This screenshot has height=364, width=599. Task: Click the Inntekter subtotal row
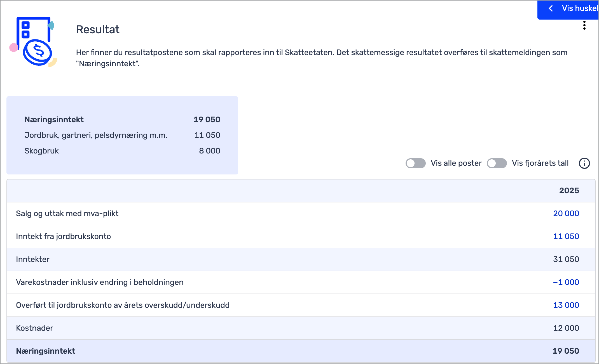pyautogui.click(x=33, y=259)
